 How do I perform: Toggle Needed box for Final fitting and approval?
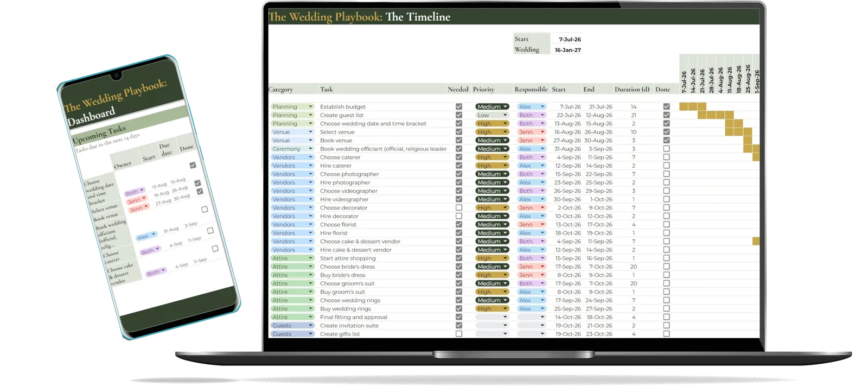pos(459,317)
